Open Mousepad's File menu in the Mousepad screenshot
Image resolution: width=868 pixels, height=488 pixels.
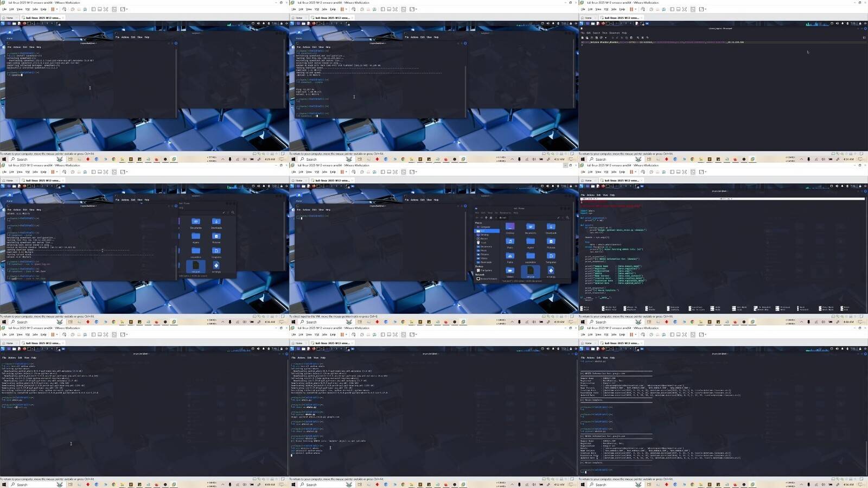[582, 33]
